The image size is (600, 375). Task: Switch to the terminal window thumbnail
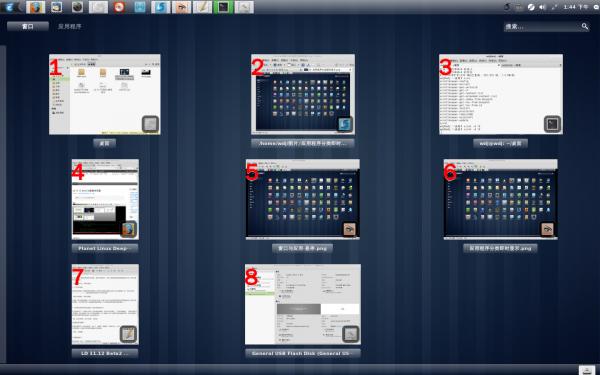(501, 94)
